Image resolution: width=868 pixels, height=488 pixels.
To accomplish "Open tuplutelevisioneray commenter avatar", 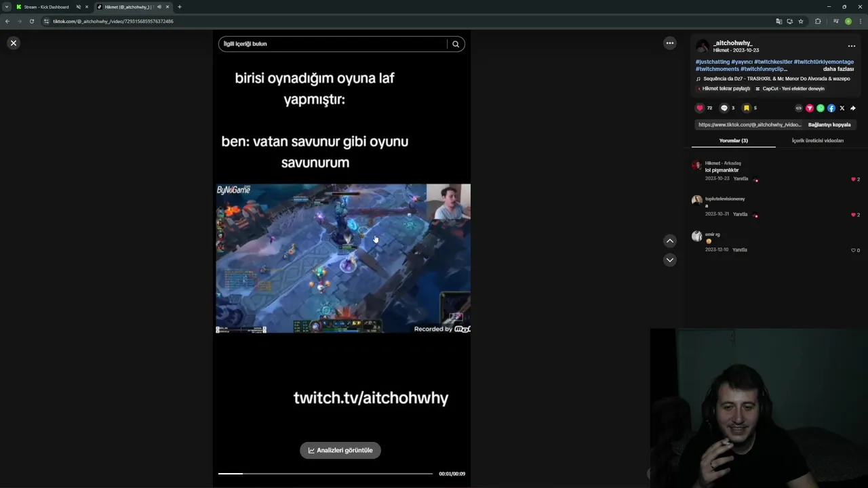I will tap(696, 201).
